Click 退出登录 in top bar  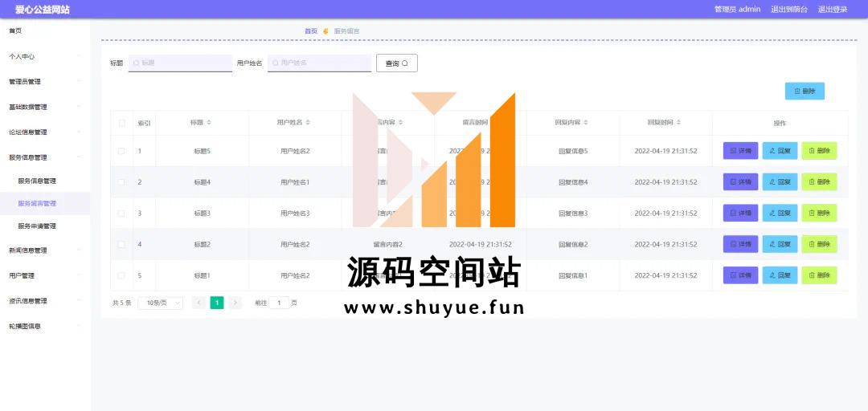[833, 10]
